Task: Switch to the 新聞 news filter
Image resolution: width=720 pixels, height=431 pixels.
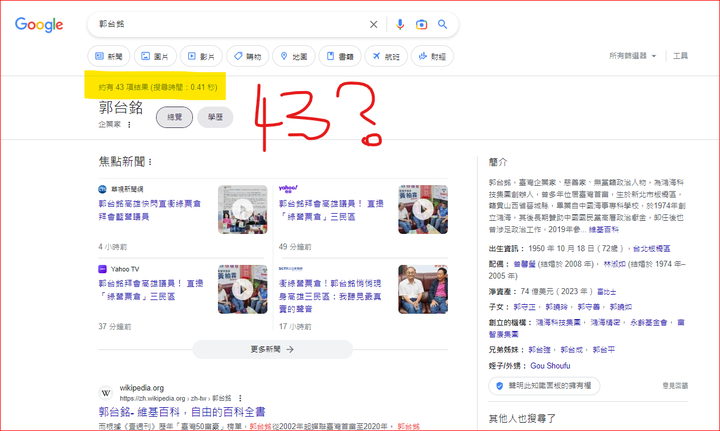Action: pyautogui.click(x=109, y=56)
